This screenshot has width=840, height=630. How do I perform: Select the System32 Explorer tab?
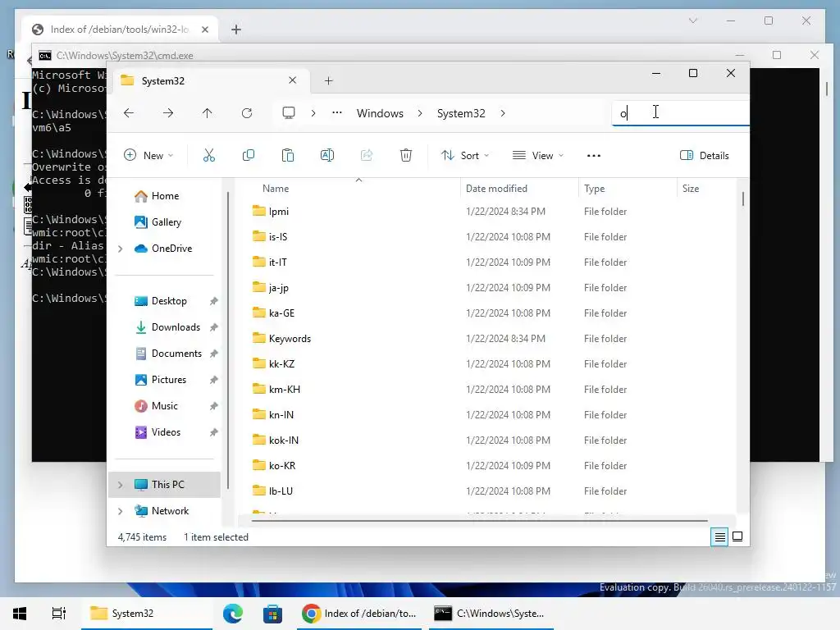pyautogui.click(x=209, y=81)
